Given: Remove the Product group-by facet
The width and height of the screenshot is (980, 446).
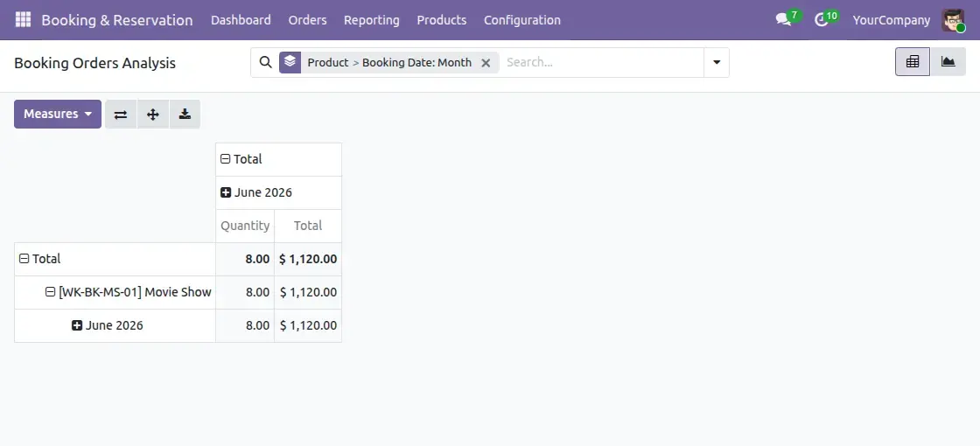Looking at the screenshot, I should (x=486, y=62).
